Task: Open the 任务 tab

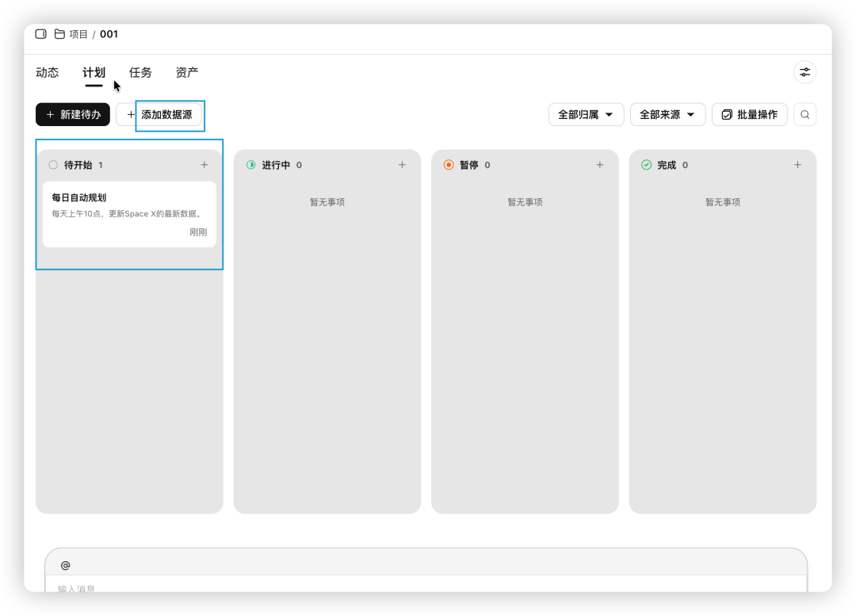Action: (140, 72)
